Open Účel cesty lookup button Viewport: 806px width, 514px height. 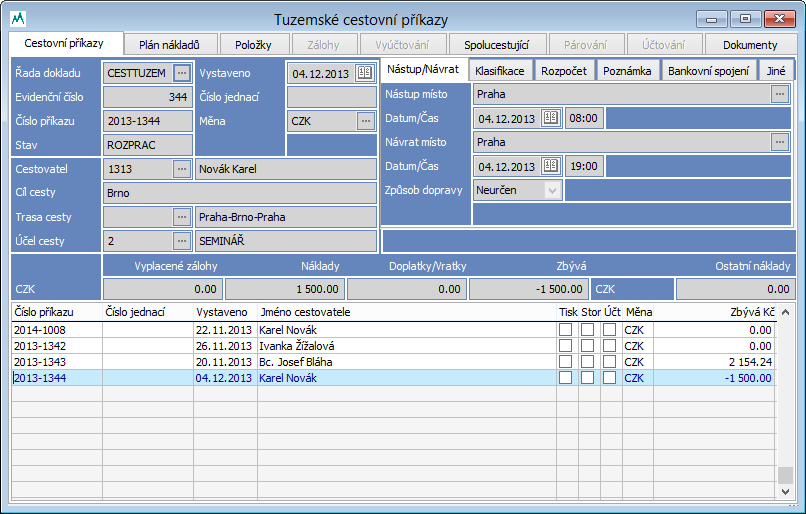coord(181,241)
